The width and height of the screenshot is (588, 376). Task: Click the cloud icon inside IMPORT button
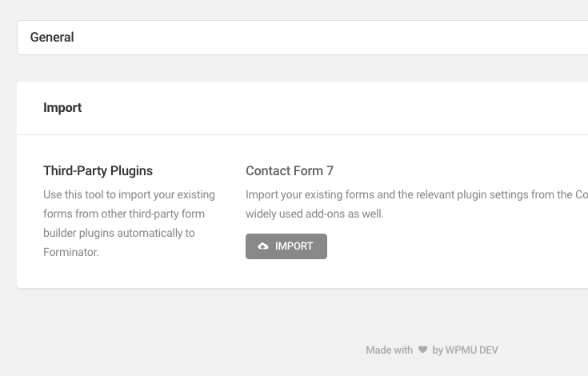click(x=263, y=246)
